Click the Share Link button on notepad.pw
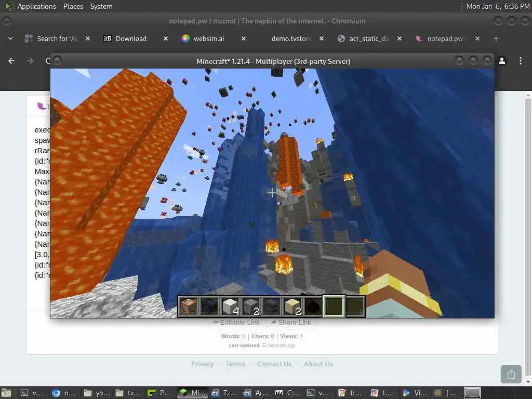Image resolution: width=532 pixels, height=399 pixels. 291,322
